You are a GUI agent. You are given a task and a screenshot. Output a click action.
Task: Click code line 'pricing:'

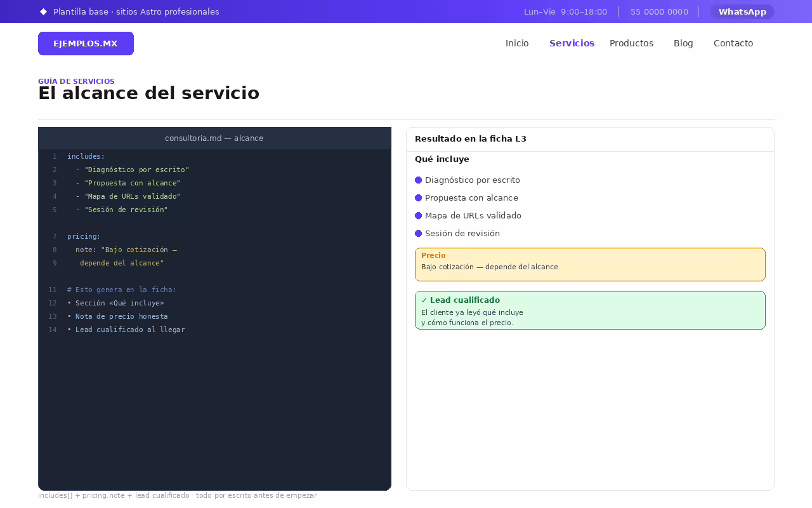click(84, 236)
